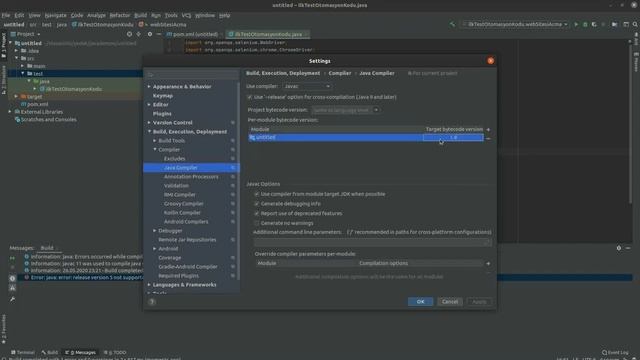Open Project bytecode version dropdown
Viewport: 640px width, 360px height.
coord(346,110)
